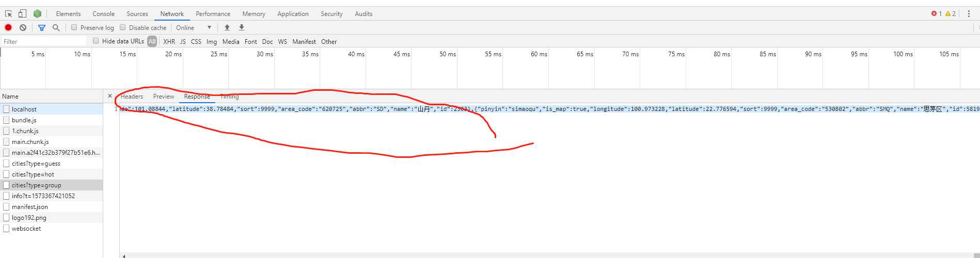Click the green Node.js DevTools icon
This screenshot has height=258, width=980.
[x=37, y=13]
